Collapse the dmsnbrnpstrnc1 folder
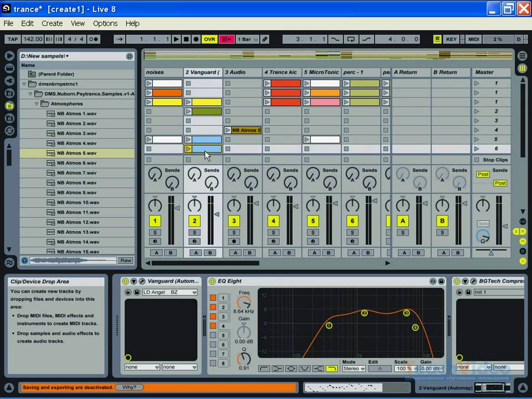The image size is (532, 399). tap(24, 84)
